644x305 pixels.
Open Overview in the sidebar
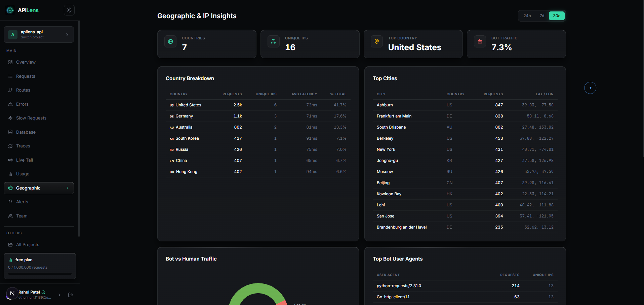39,62
